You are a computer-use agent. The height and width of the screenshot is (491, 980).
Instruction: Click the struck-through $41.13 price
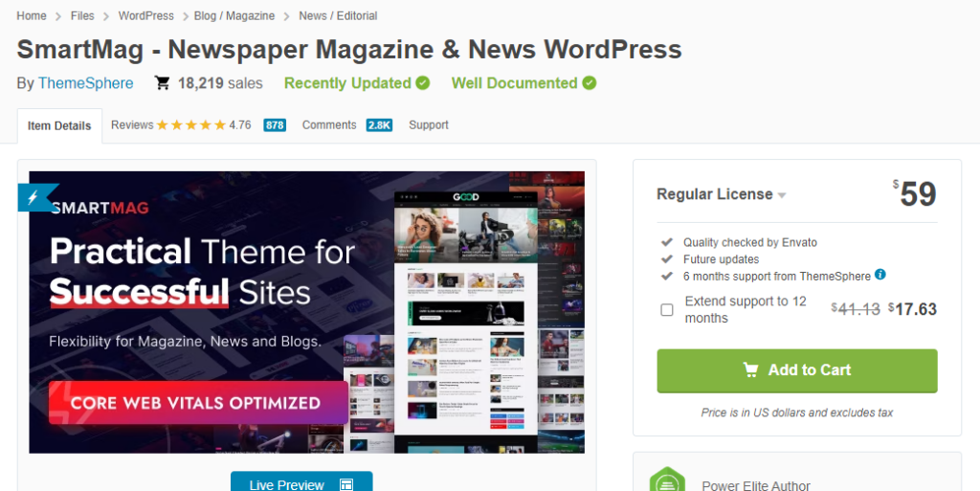tap(856, 309)
